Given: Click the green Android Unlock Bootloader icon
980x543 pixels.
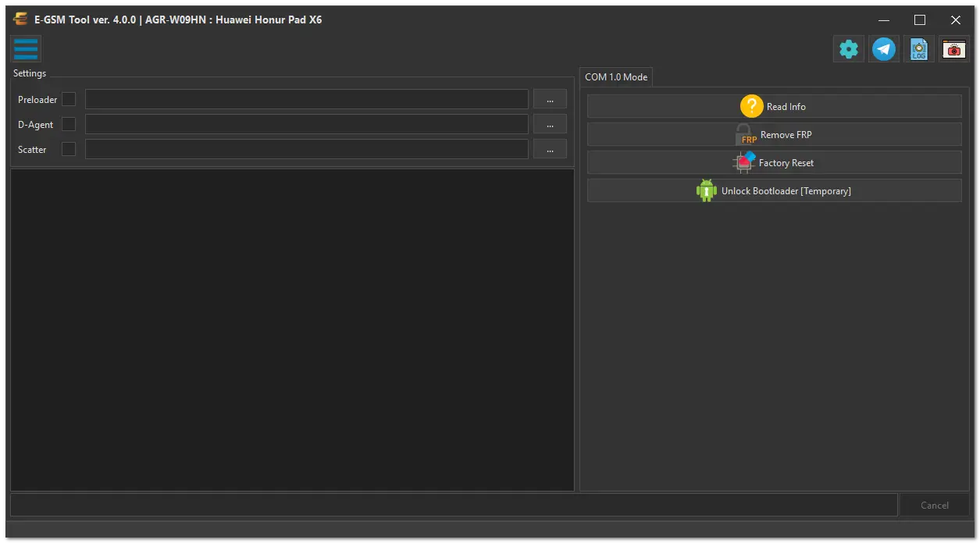Looking at the screenshot, I should 707,190.
